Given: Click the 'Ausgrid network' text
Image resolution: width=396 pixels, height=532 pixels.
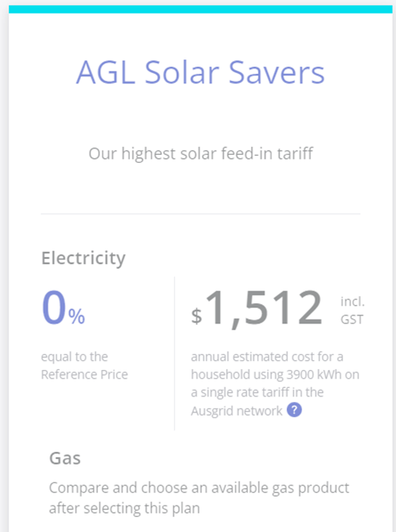Looking at the screenshot, I should pyautogui.click(x=236, y=411).
